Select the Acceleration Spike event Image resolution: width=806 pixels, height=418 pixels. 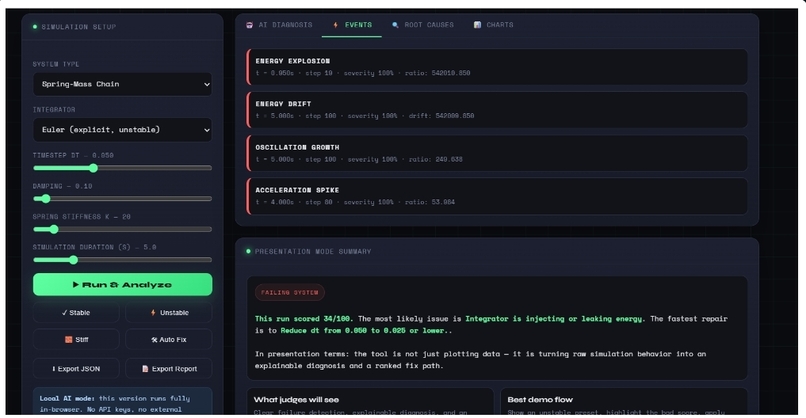tap(497, 196)
